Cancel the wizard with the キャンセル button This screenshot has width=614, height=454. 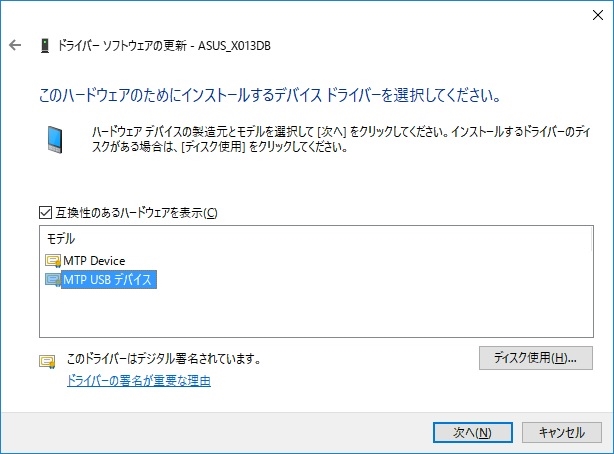561,432
